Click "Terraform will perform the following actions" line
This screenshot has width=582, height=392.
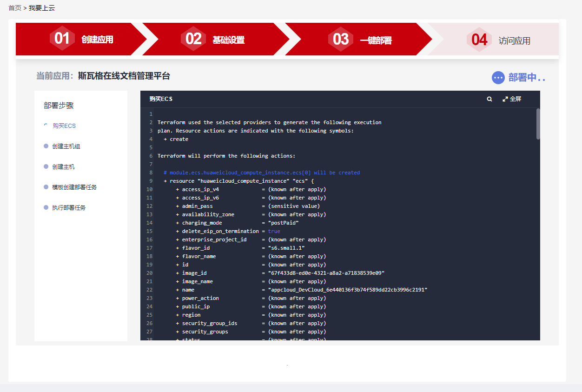pyautogui.click(x=226, y=156)
